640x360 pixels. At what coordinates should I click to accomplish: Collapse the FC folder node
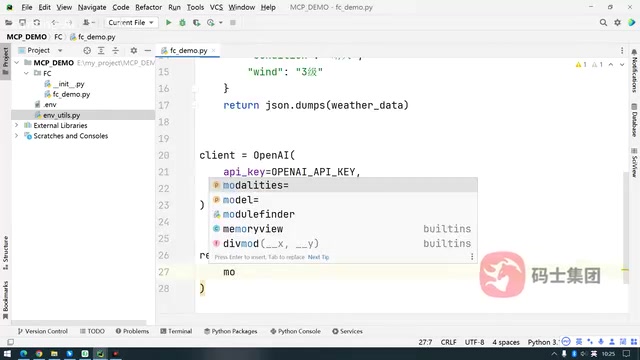coord(27,73)
